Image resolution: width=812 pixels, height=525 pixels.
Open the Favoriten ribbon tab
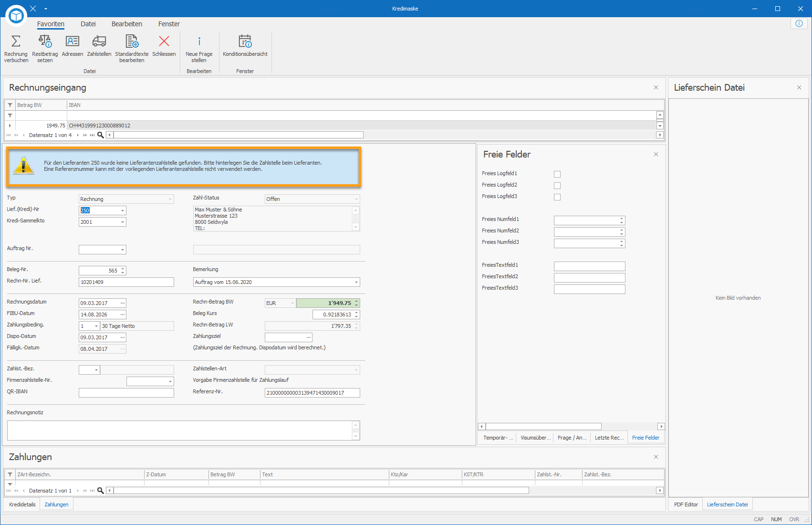point(51,24)
